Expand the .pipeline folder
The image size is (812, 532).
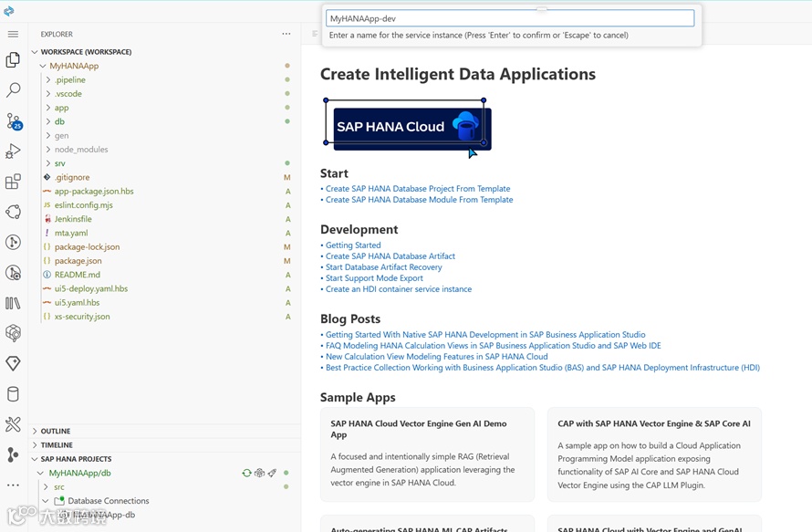pos(48,79)
